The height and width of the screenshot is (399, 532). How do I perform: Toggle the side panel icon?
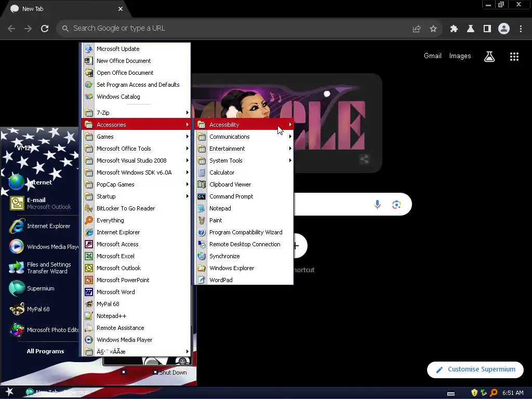[x=487, y=29]
